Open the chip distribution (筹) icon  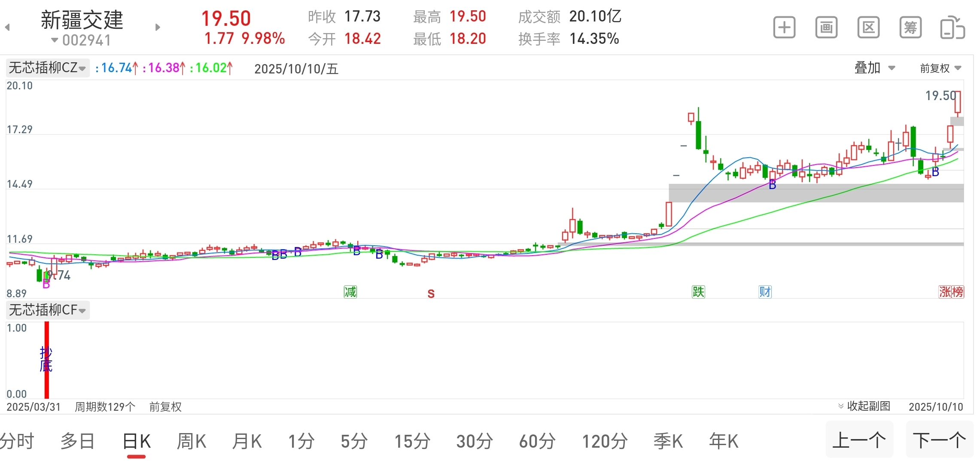[910, 28]
